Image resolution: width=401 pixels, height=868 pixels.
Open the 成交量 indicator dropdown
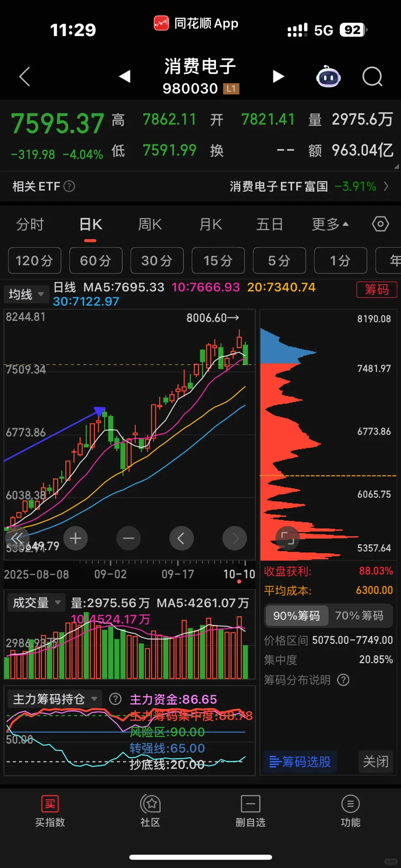pyautogui.click(x=37, y=603)
